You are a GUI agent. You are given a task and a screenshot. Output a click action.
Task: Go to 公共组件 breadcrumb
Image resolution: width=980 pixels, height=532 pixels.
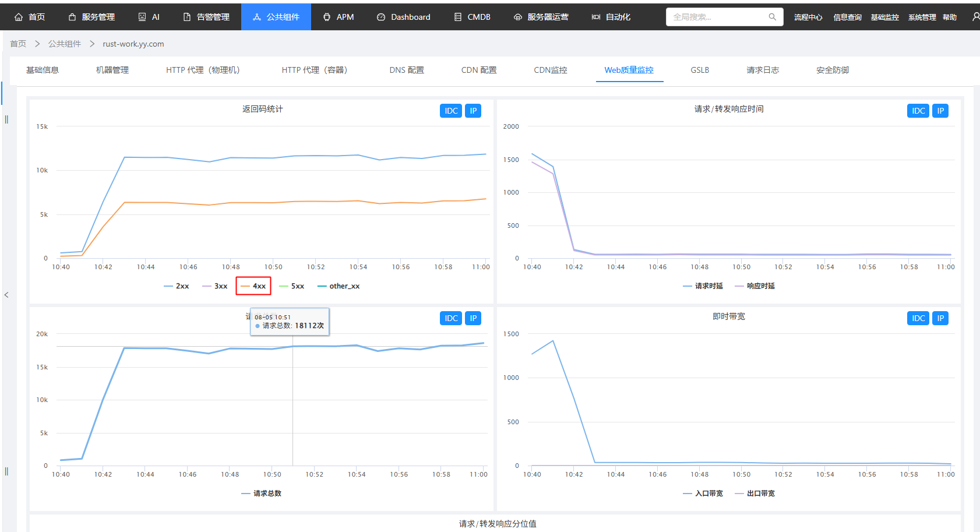[65, 44]
